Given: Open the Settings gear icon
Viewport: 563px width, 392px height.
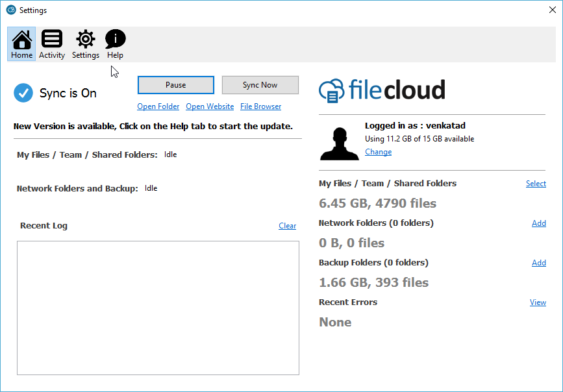Looking at the screenshot, I should (x=86, y=39).
